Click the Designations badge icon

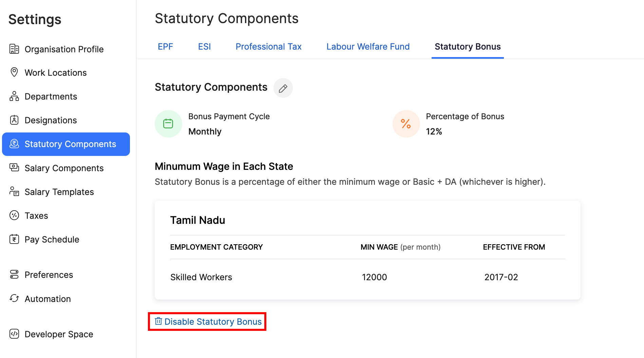point(14,120)
